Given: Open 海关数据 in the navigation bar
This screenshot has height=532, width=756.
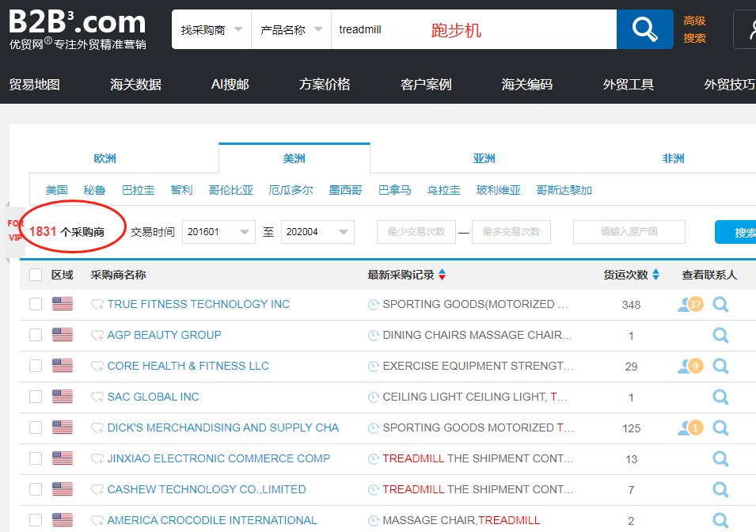Looking at the screenshot, I should pos(135,85).
